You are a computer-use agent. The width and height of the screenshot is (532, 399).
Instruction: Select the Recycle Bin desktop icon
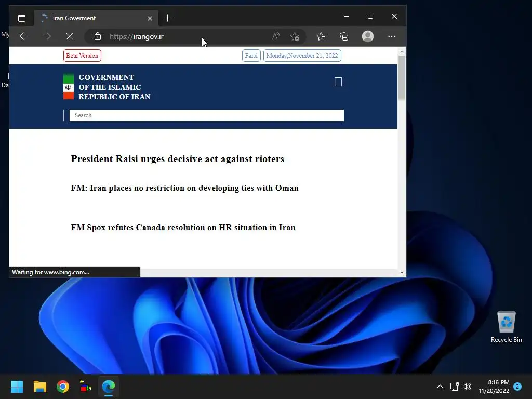pyautogui.click(x=506, y=327)
